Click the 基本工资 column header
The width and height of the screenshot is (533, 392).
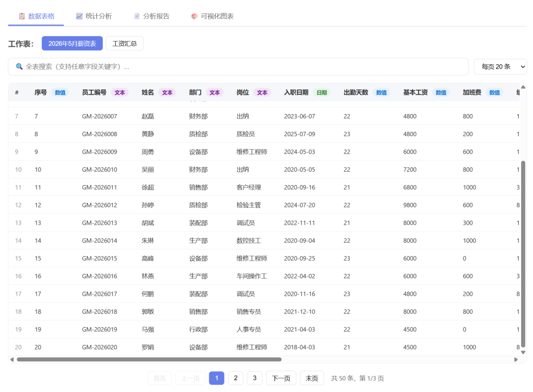tap(416, 92)
